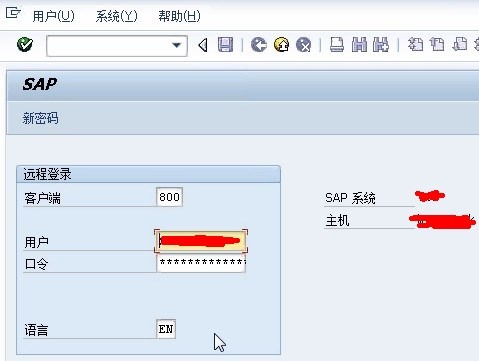Click the Next Page icon
Screen dimensions: 479x361
pos(460,44)
